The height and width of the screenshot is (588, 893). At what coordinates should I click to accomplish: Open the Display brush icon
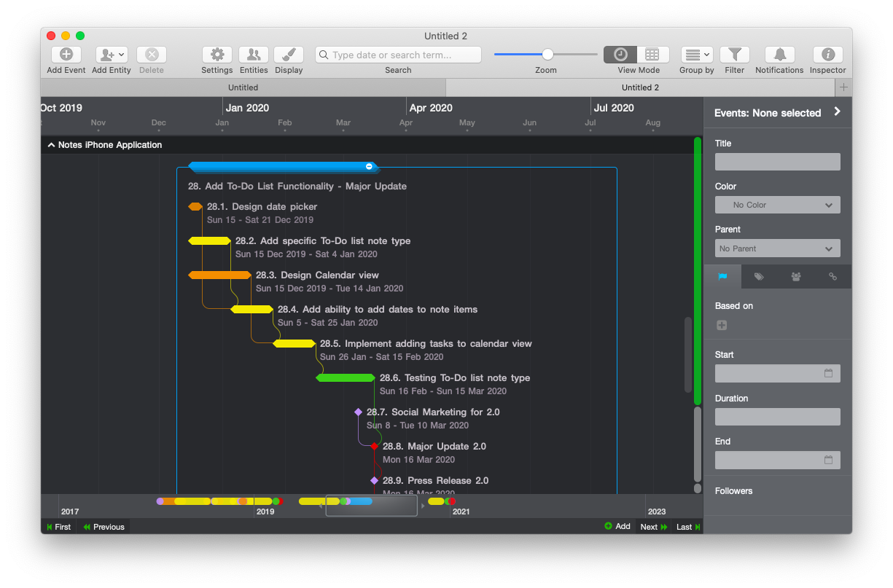point(289,55)
